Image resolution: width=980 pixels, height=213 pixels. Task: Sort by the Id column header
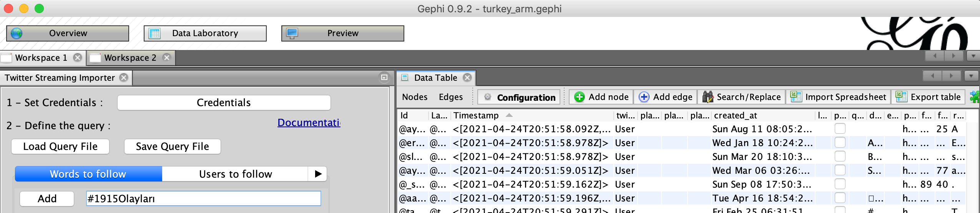414,115
